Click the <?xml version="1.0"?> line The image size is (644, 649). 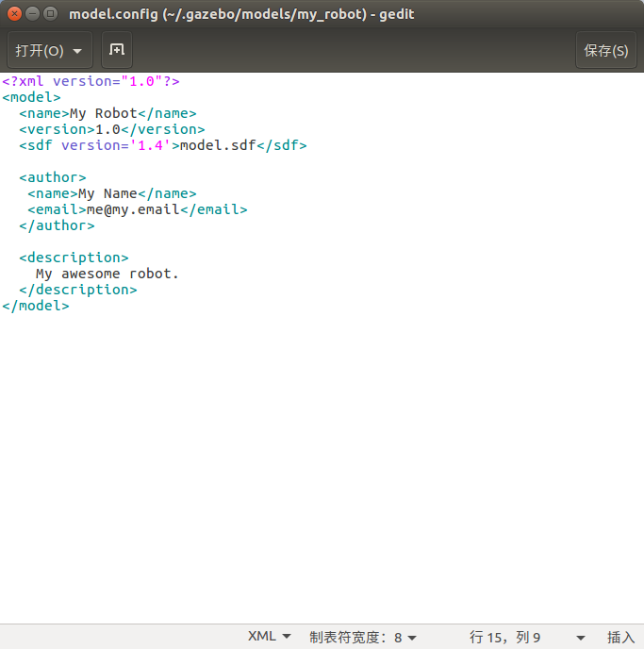(x=91, y=81)
